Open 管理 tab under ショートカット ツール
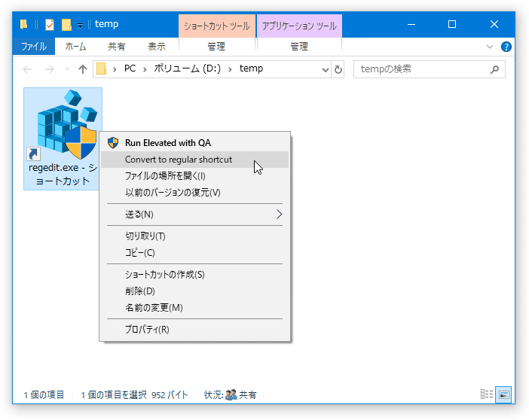 click(216, 46)
